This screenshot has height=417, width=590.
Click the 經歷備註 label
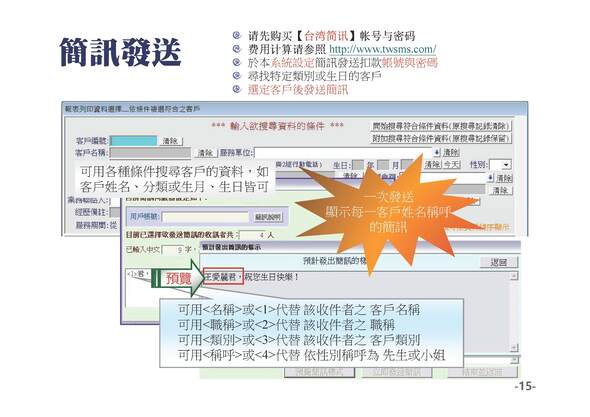[91, 212]
